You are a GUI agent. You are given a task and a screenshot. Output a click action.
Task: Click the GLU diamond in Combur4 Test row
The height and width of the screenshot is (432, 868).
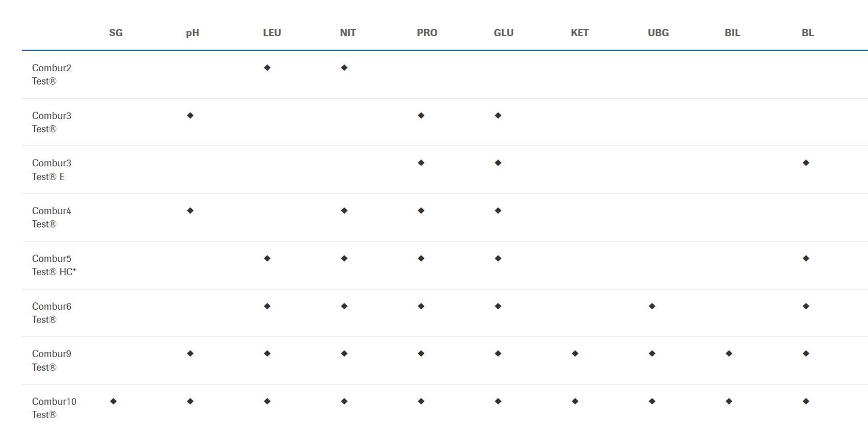click(498, 211)
